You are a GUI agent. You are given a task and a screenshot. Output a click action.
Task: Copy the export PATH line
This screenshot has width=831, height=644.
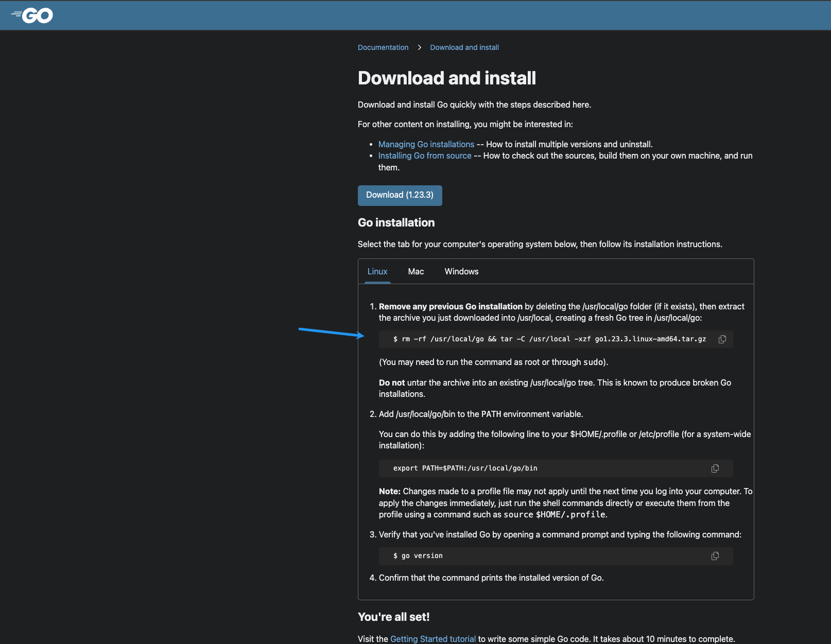point(715,468)
